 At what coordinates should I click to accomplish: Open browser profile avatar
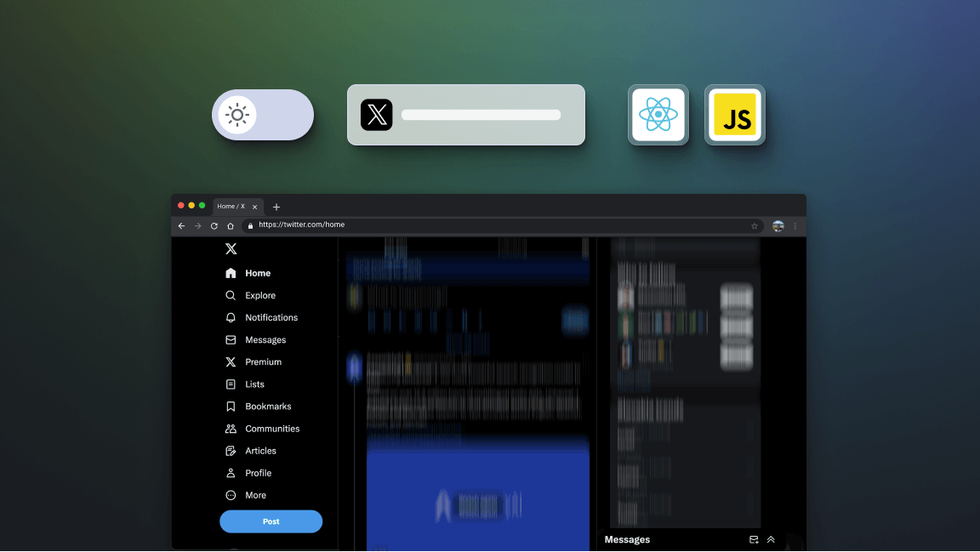[778, 226]
